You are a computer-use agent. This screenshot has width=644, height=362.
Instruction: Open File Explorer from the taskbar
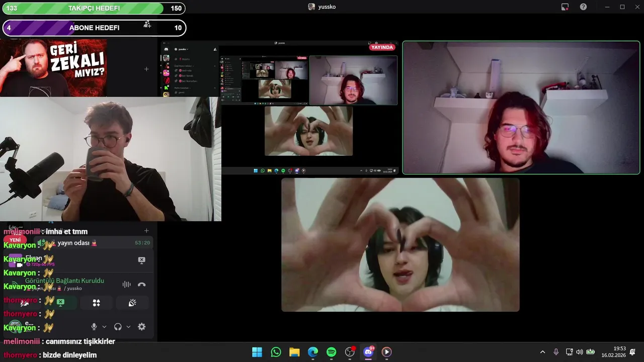pyautogui.click(x=294, y=352)
